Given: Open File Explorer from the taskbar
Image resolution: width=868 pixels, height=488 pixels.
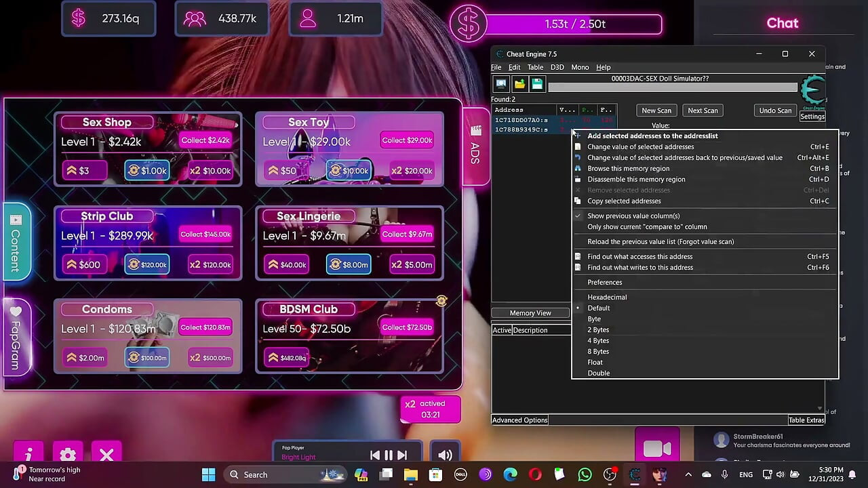Looking at the screenshot, I should click(x=411, y=474).
